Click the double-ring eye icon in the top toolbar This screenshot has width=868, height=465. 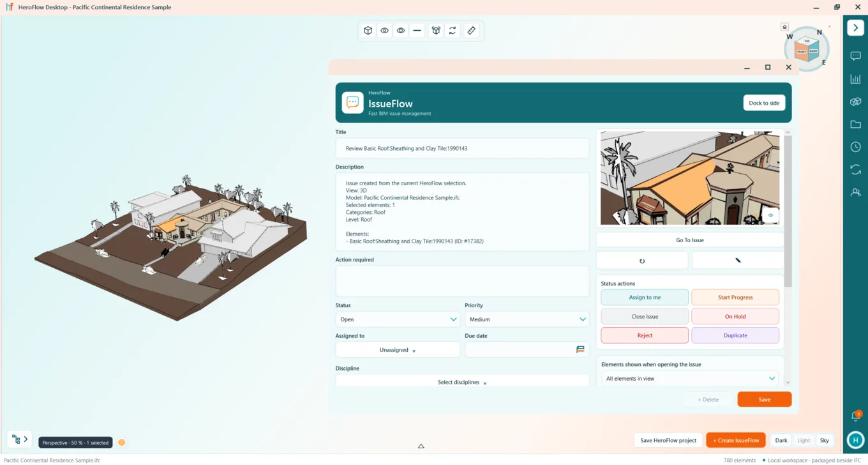401,31
